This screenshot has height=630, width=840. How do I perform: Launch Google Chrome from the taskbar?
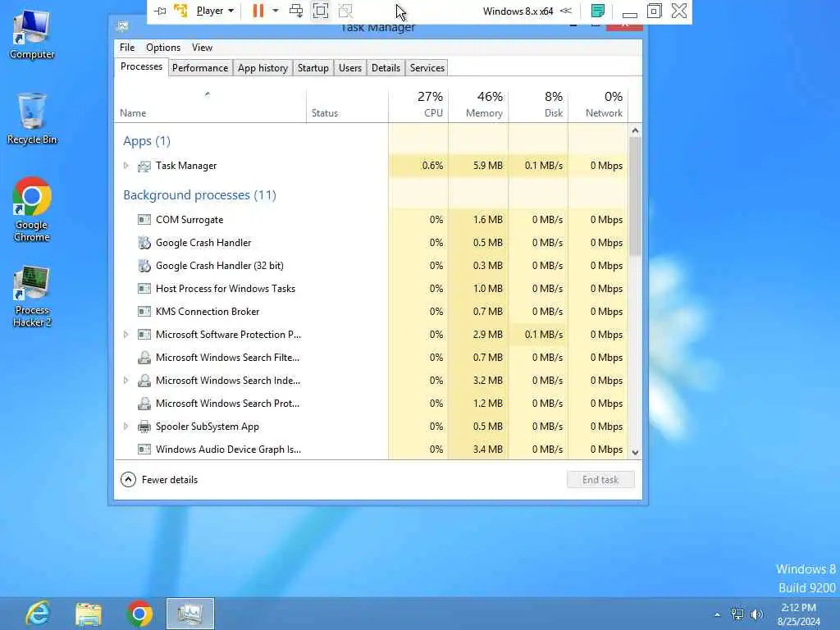coord(139,614)
